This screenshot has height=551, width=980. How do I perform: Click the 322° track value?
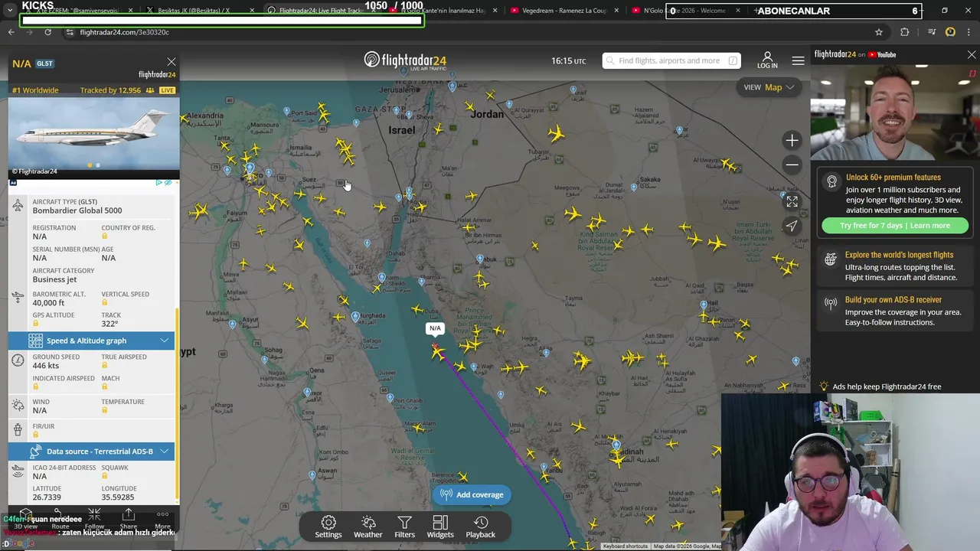point(110,324)
